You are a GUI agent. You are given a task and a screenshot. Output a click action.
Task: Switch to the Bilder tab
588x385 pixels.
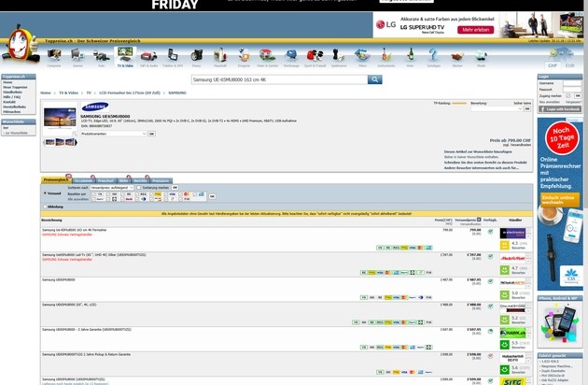click(123, 180)
